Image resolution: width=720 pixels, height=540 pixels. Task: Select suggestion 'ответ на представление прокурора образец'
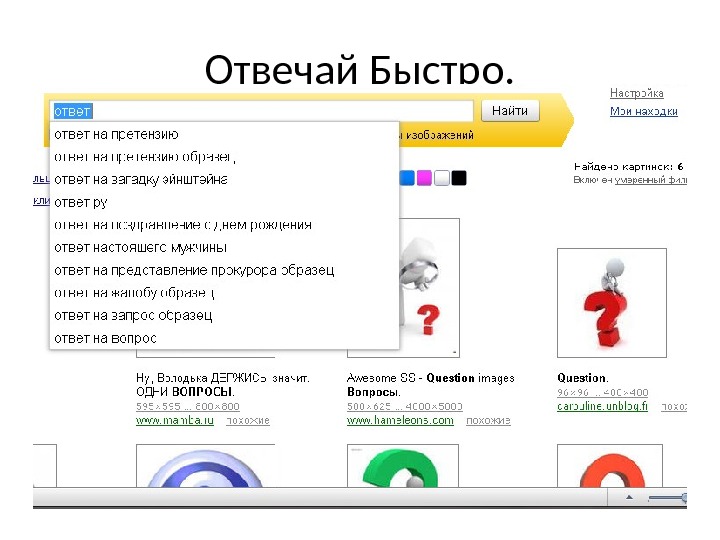click(224, 270)
